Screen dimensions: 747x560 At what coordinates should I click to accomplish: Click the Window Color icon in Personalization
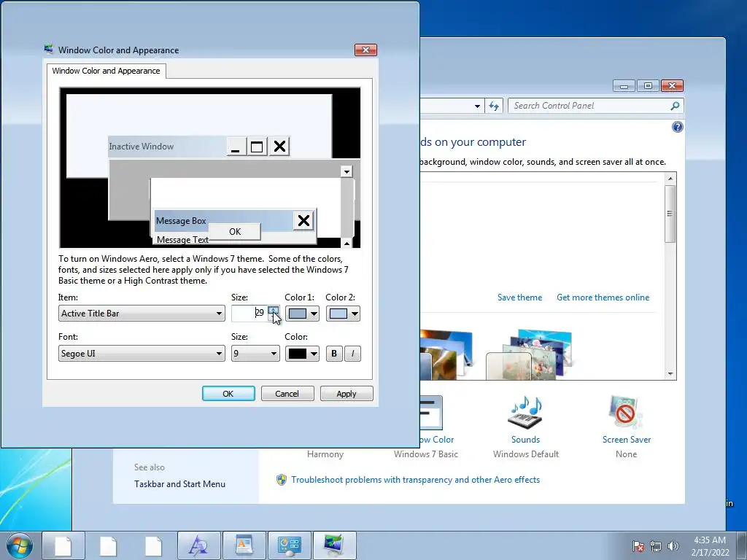[x=431, y=413]
